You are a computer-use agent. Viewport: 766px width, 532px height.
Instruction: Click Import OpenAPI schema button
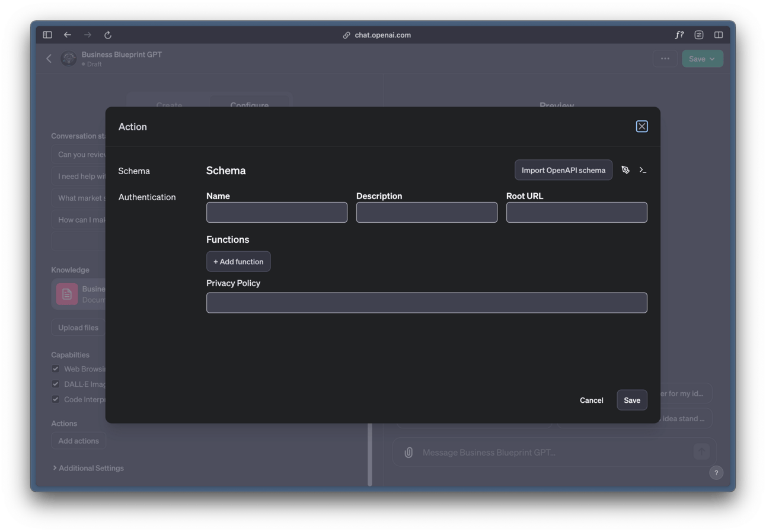coord(563,170)
